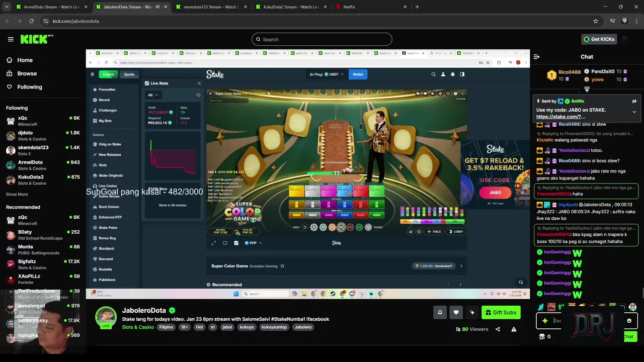Open a new browser tab
This screenshot has width=644, height=362.
click(x=417, y=7)
